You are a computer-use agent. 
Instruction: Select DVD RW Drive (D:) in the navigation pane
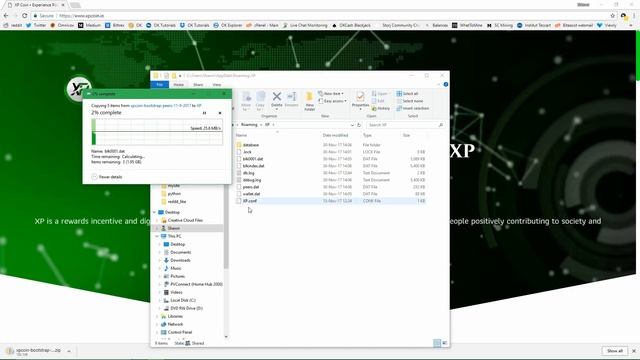[x=186, y=308]
